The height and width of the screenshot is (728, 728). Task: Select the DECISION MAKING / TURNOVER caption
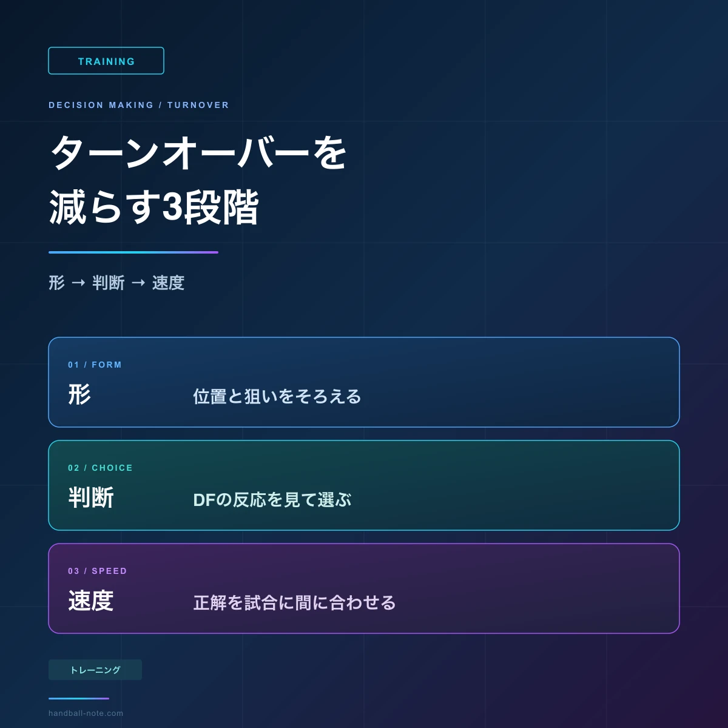click(139, 105)
